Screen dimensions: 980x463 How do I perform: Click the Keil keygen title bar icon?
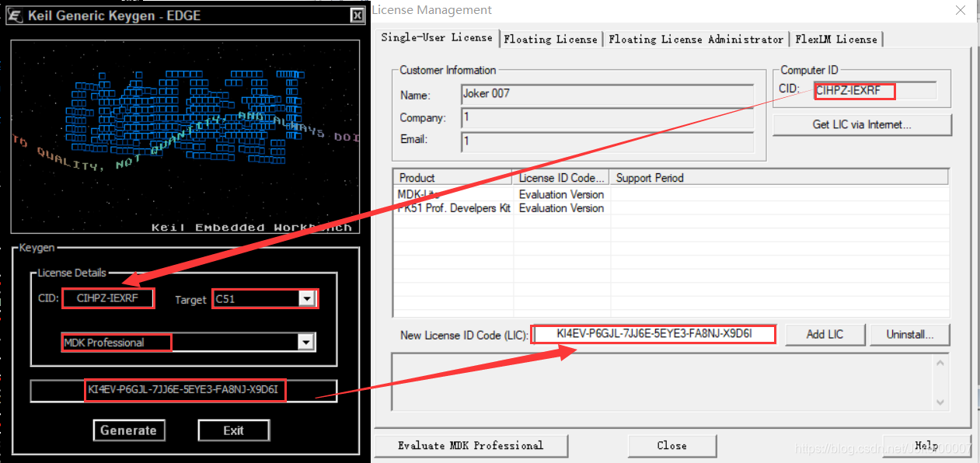click(x=15, y=16)
